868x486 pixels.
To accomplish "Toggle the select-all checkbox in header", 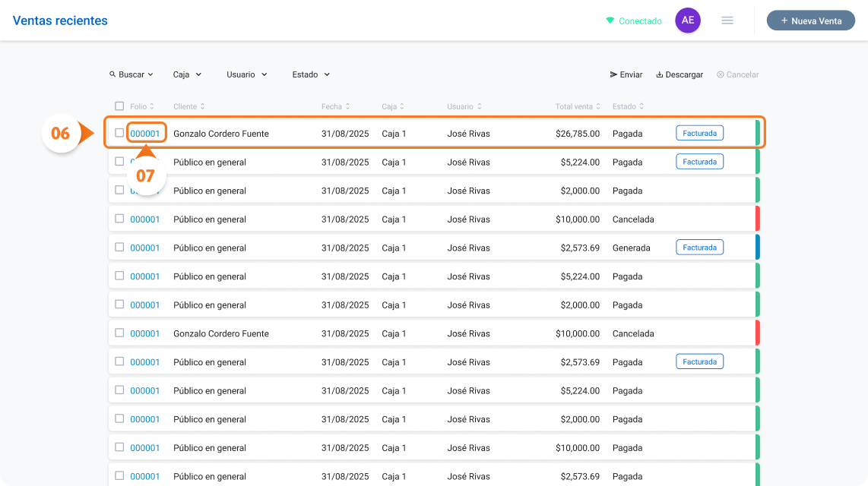I will (119, 106).
